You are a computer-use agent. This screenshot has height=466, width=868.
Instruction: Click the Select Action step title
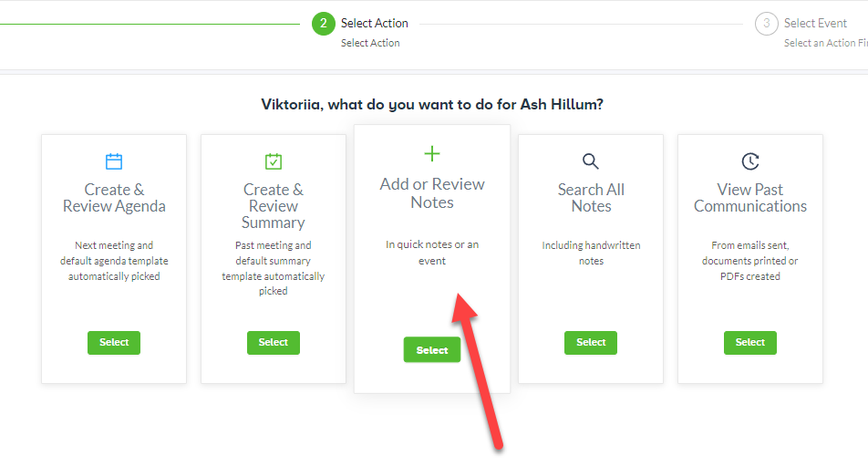pyautogui.click(x=374, y=23)
